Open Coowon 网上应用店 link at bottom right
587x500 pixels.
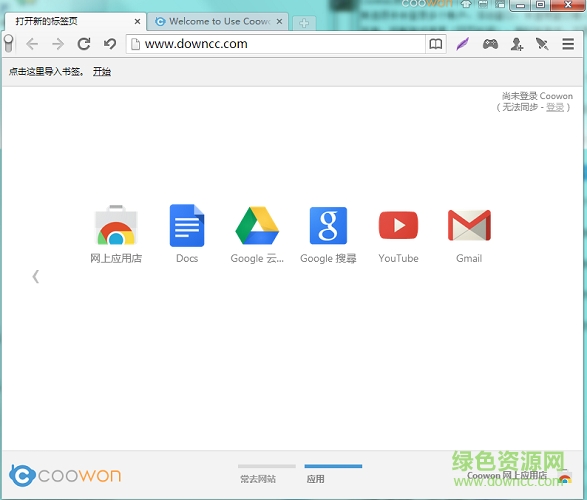coord(519,476)
